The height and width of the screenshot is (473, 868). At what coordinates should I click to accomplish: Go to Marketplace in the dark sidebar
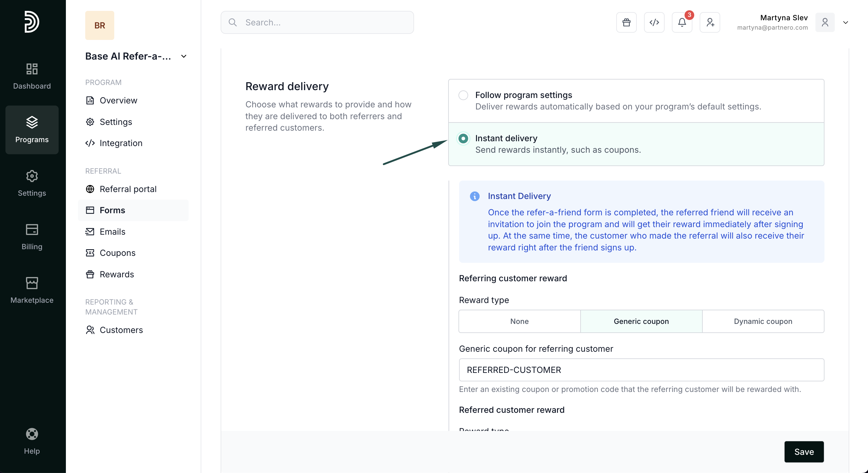(32, 290)
